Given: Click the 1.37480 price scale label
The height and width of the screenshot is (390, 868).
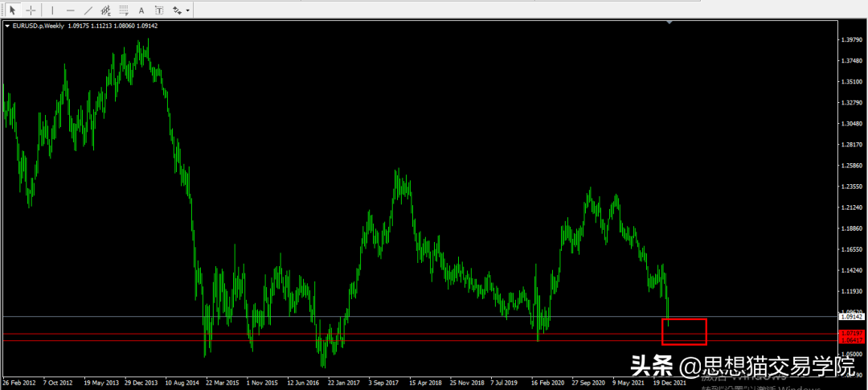Looking at the screenshot, I should point(851,61).
